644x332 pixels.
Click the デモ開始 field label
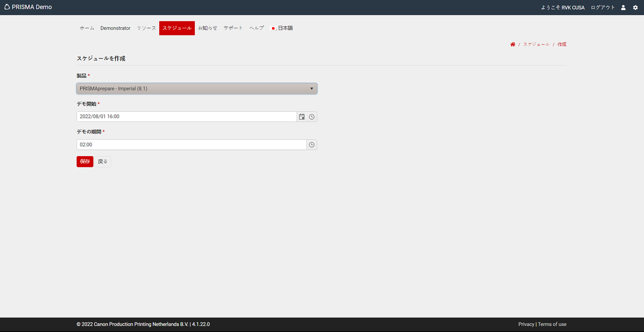click(86, 104)
